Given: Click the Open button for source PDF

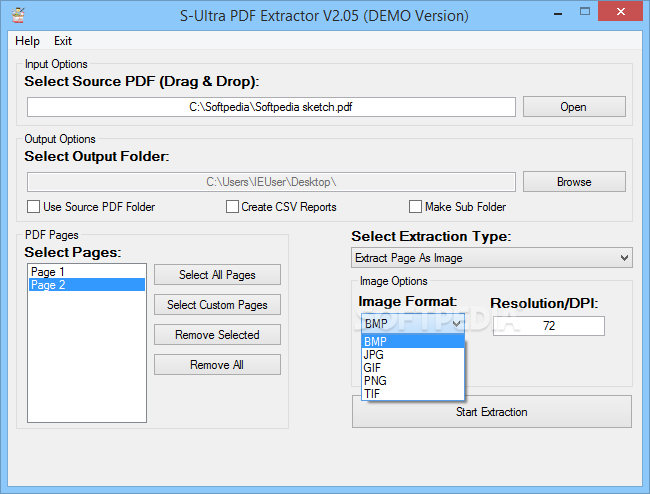Looking at the screenshot, I should click(x=574, y=107).
